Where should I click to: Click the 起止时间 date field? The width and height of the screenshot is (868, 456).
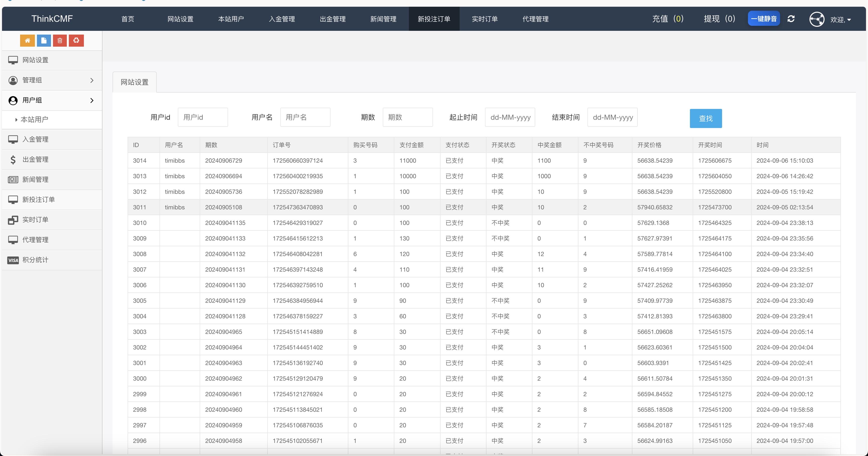pos(510,117)
